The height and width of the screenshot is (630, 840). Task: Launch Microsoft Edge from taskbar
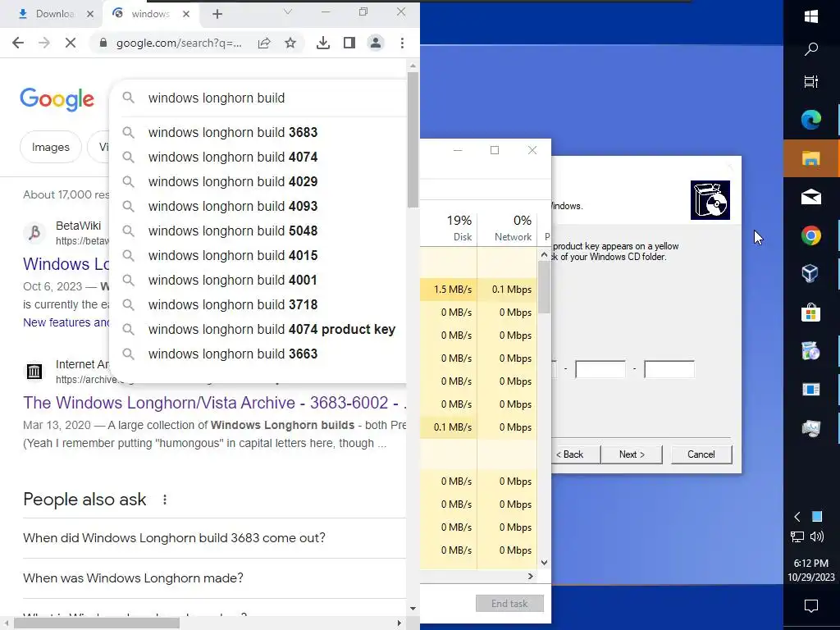[811, 120]
